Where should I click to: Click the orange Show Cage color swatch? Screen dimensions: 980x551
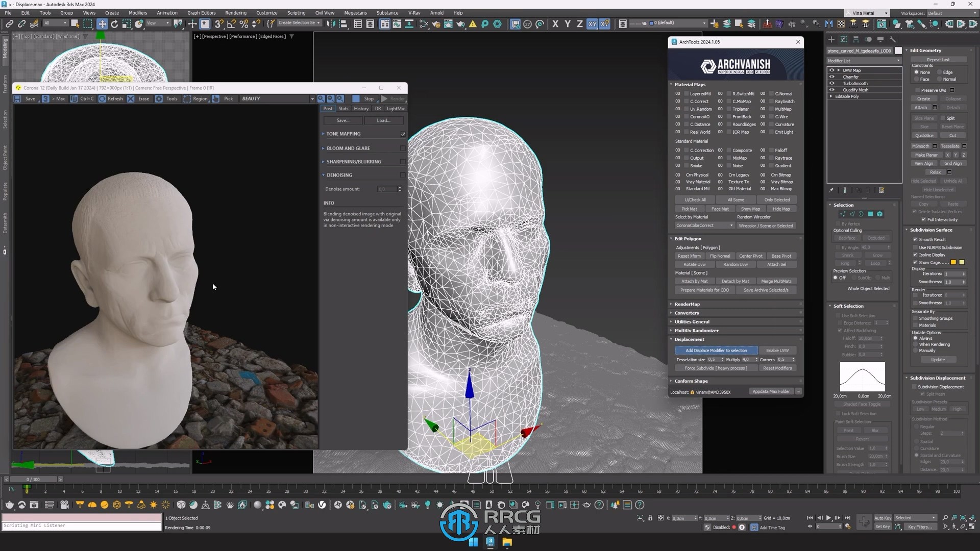[x=953, y=263]
